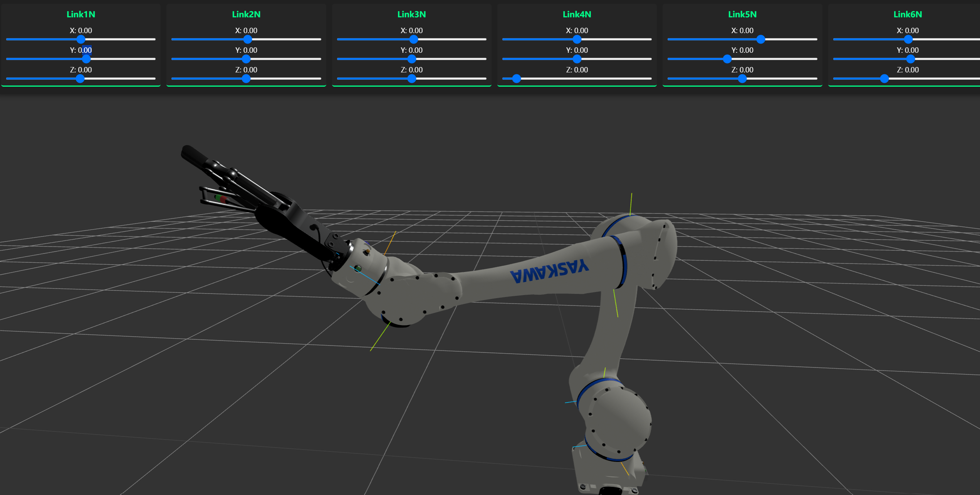Image resolution: width=980 pixels, height=495 pixels.
Task: Click the Link3N X slider handle
Action: pyautogui.click(x=413, y=39)
